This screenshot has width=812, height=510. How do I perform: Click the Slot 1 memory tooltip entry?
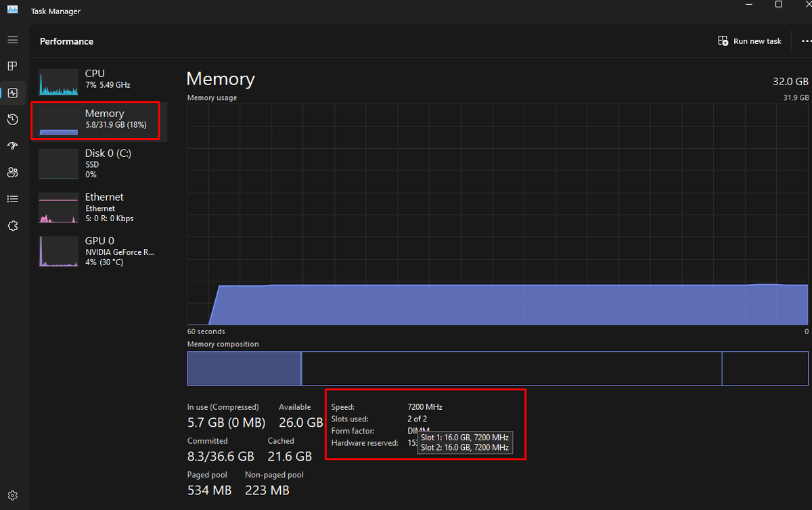point(464,437)
